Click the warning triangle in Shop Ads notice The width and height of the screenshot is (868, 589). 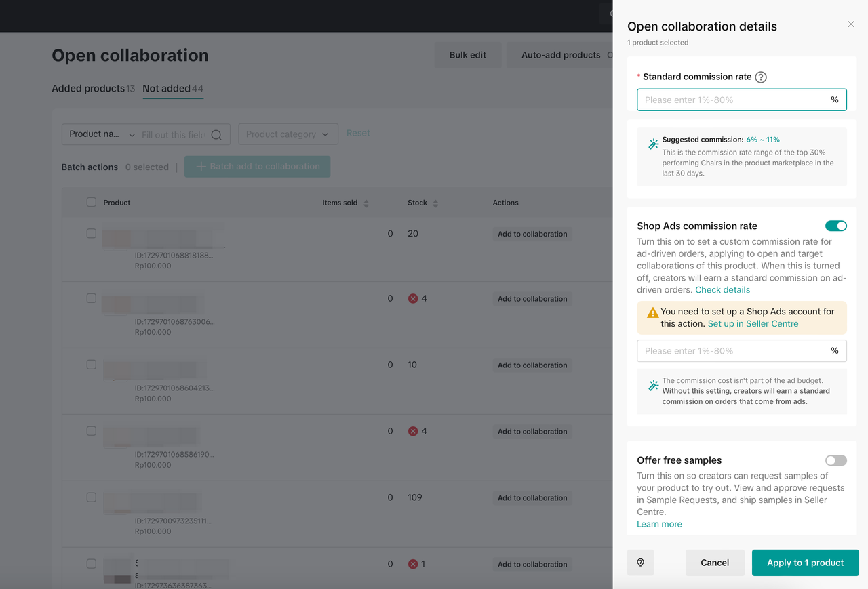click(652, 312)
